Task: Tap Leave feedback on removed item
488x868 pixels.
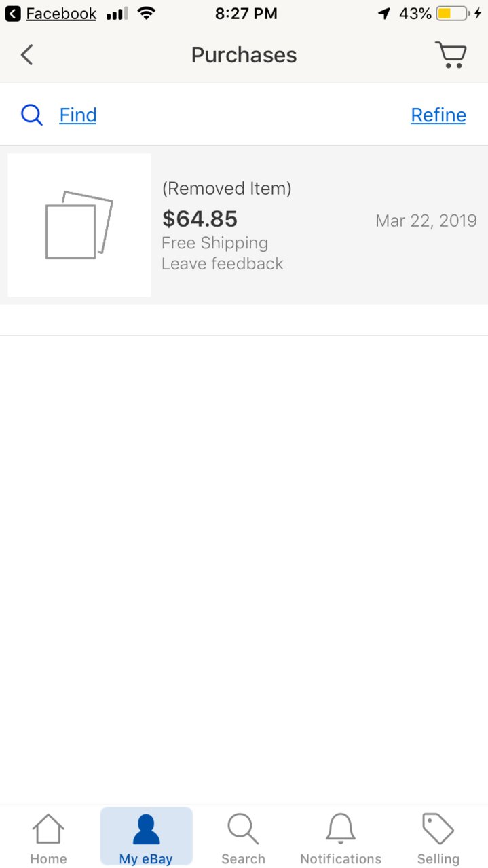Action: tap(223, 263)
